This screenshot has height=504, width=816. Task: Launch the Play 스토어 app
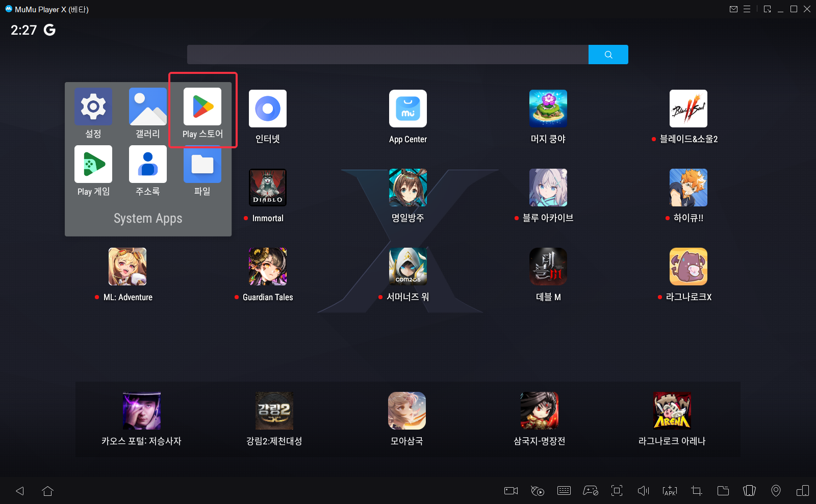202,107
